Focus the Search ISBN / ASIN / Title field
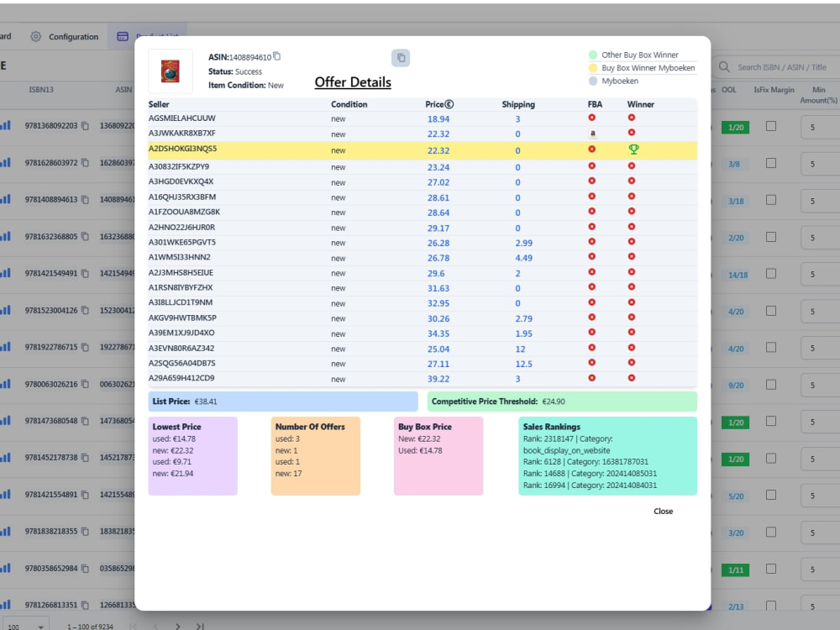Screen dimensions: 840x630 point(782,67)
